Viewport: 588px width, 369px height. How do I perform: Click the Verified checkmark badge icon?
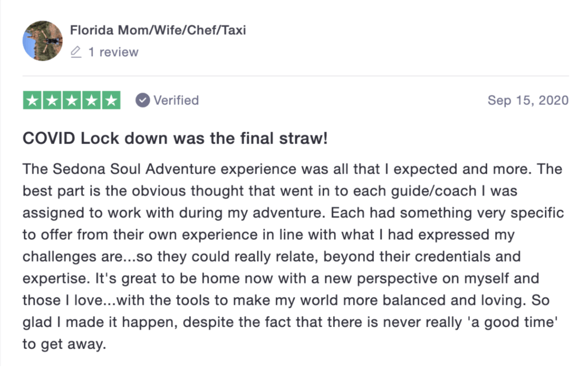point(142,100)
